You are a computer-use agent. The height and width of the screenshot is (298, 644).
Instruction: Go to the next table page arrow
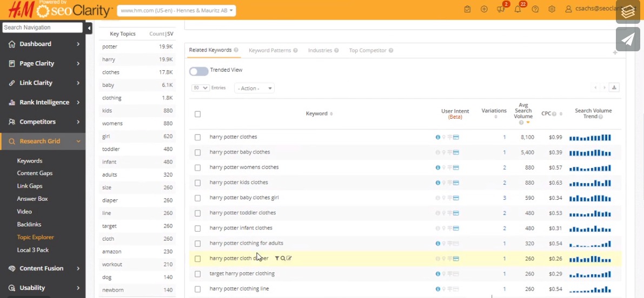[604, 87]
